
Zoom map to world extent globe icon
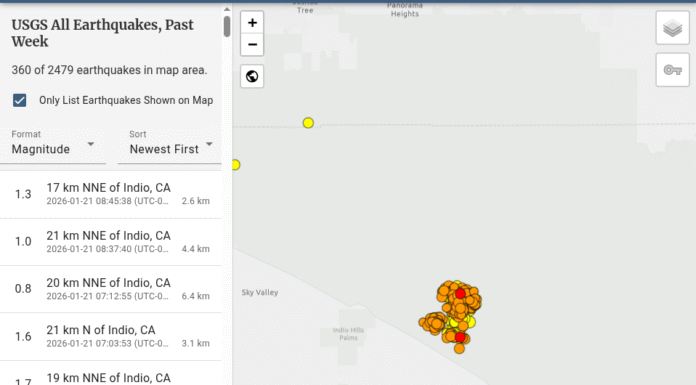pos(252,76)
